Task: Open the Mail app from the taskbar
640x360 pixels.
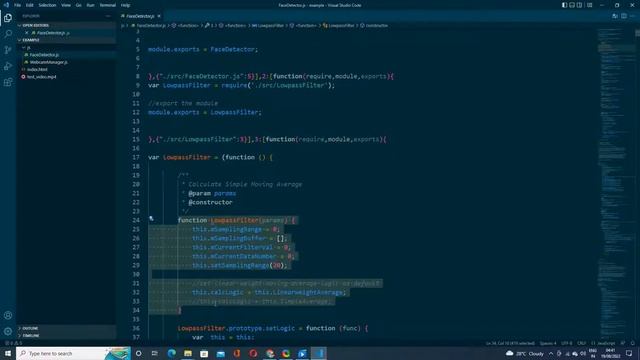Action: (x=220, y=353)
